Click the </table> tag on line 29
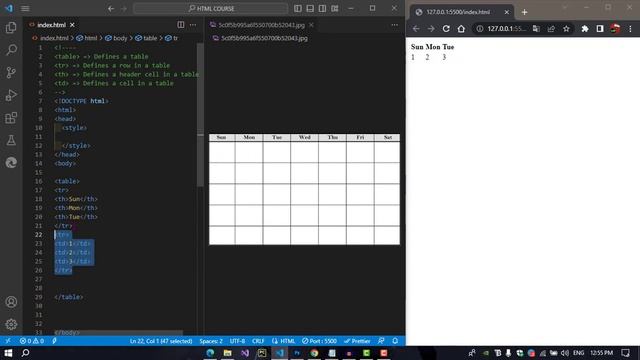This screenshot has height=360, width=640. (69, 297)
